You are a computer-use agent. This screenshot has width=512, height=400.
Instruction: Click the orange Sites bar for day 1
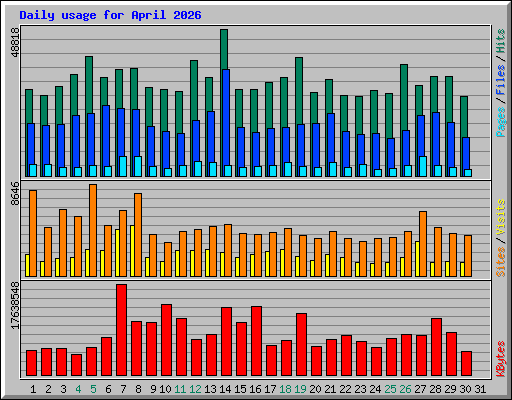coord(33,233)
